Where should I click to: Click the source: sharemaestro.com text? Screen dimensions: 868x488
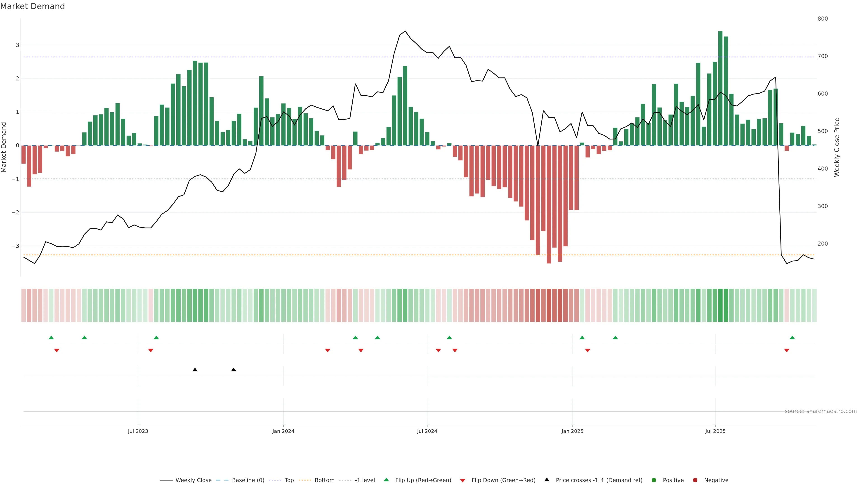tap(821, 411)
